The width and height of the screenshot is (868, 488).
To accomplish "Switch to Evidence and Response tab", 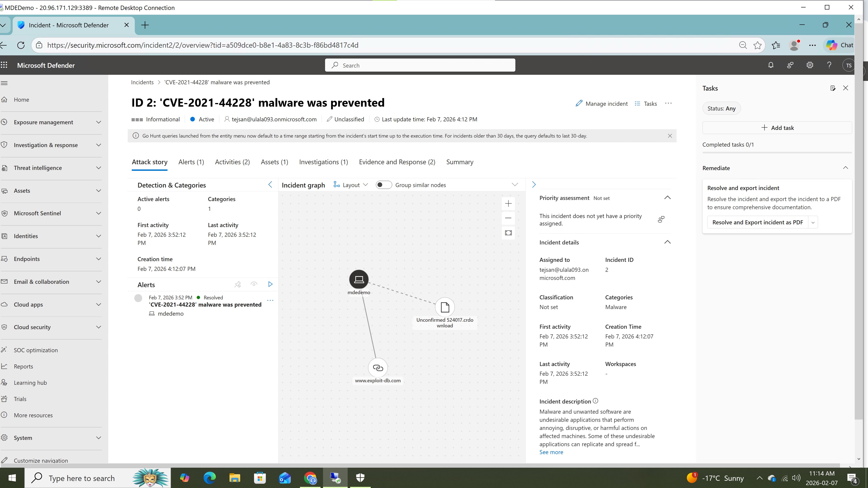I will (397, 162).
